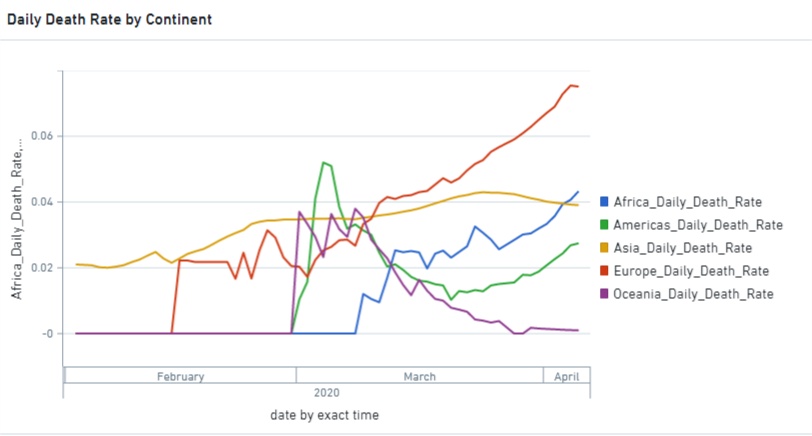The image size is (812, 436).
Task: Click the March month segment on axis
Action: 419,376
